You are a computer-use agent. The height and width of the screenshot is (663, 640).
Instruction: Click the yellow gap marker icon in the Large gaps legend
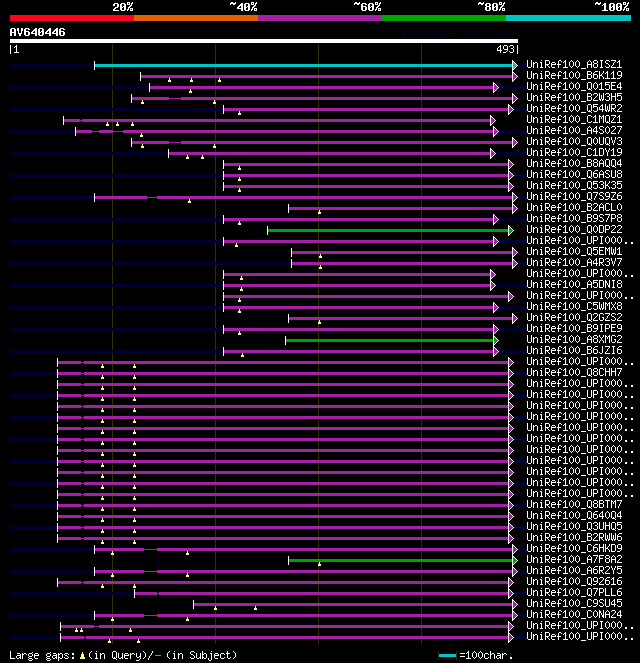[82, 656]
